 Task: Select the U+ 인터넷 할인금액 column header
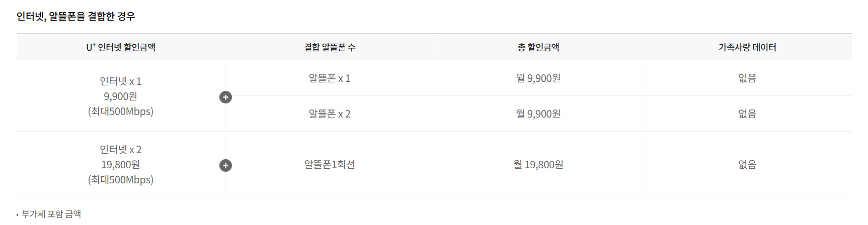[x=121, y=47]
